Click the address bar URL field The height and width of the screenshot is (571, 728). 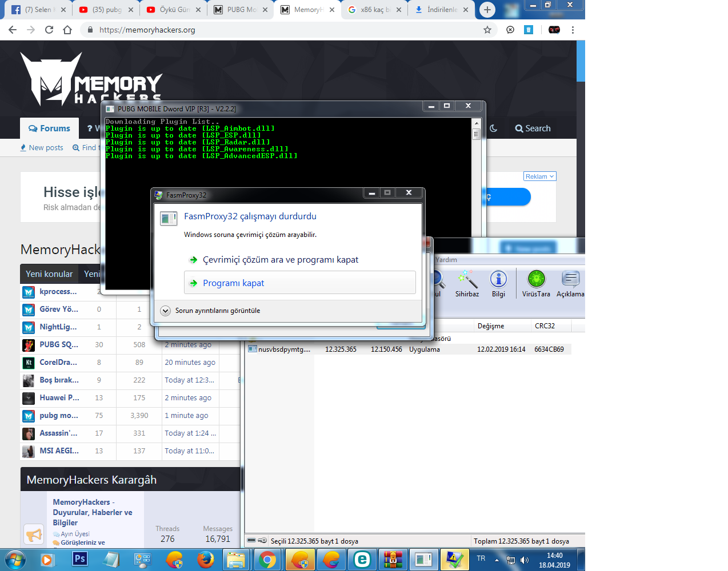point(286,30)
